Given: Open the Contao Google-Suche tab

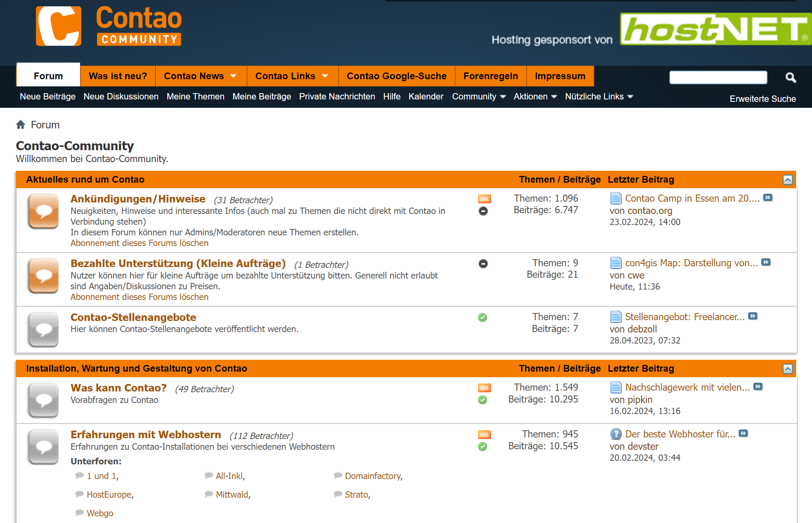Looking at the screenshot, I should coord(396,76).
